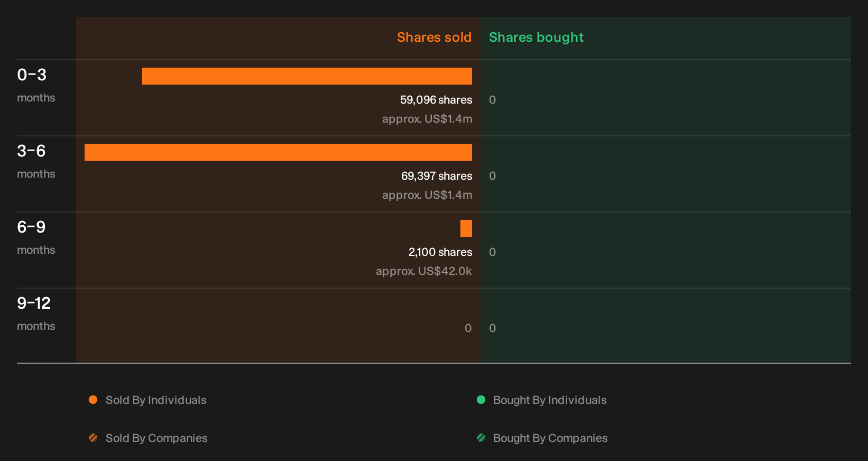Click the Shares bought column header

point(536,38)
